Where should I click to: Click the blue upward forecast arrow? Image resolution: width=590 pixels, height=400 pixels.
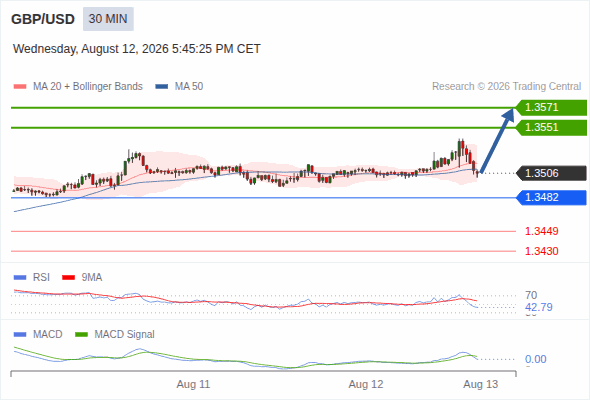click(x=497, y=140)
